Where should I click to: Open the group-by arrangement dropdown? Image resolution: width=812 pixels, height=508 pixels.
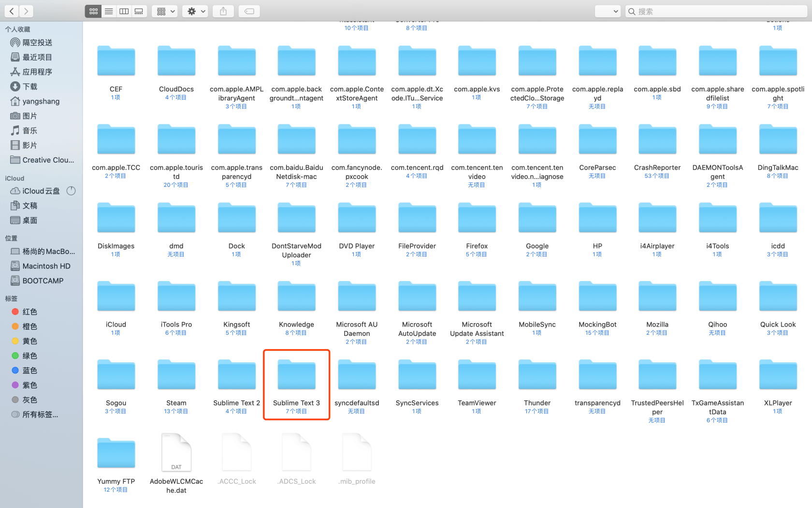tap(165, 11)
